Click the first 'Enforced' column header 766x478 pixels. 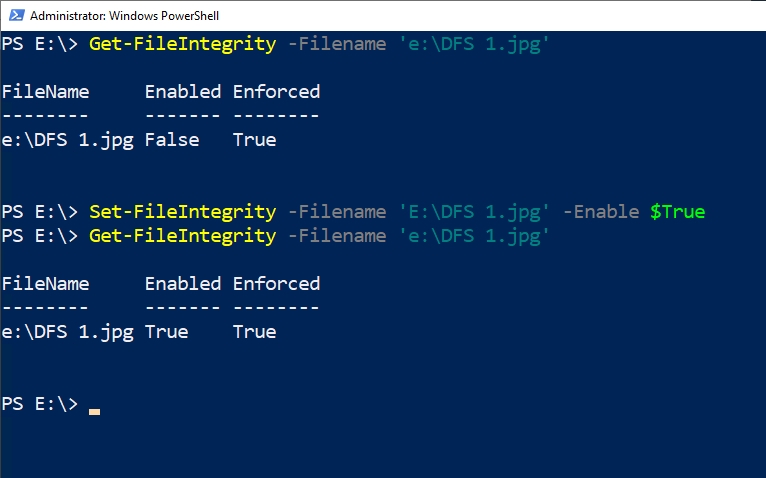(276, 92)
